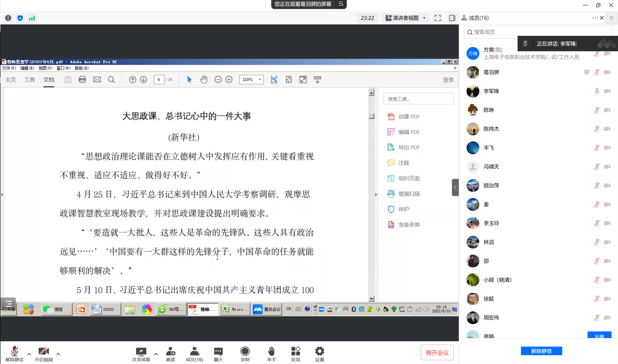Open the 演讲者视图 view dropdown

[405, 18]
